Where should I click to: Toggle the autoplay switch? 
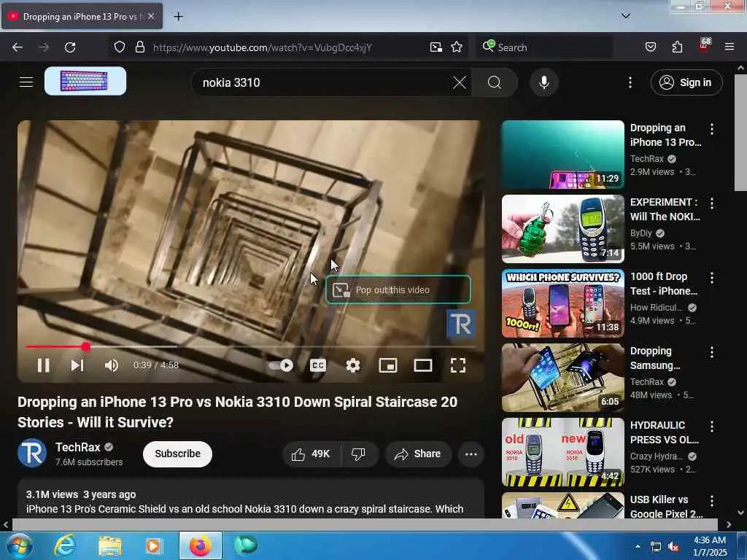pyautogui.click(x=281, y=365)
